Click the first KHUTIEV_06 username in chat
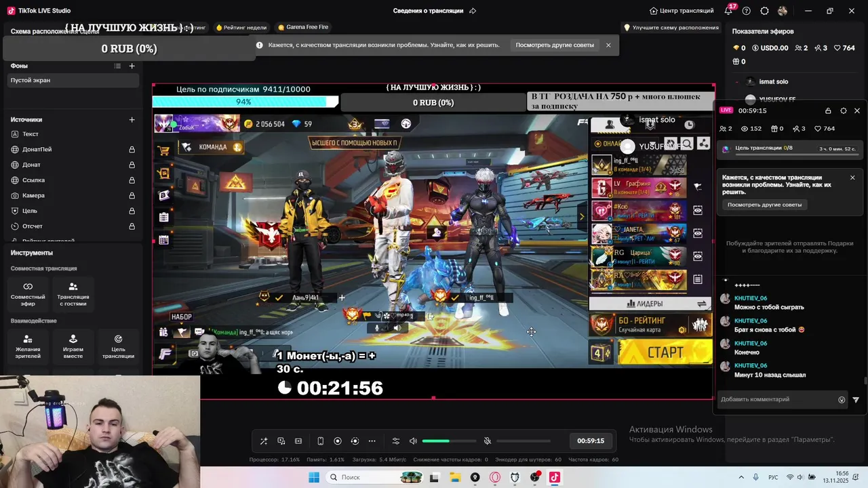The width and height of the screenshot is (868, 488). [x=751, y=298]
